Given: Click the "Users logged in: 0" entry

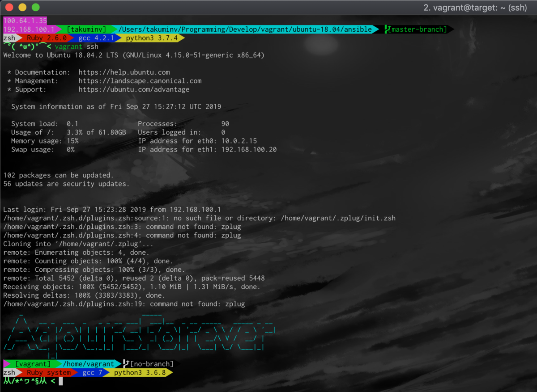Looking at the screenshot, I should [x=182, y=132].
